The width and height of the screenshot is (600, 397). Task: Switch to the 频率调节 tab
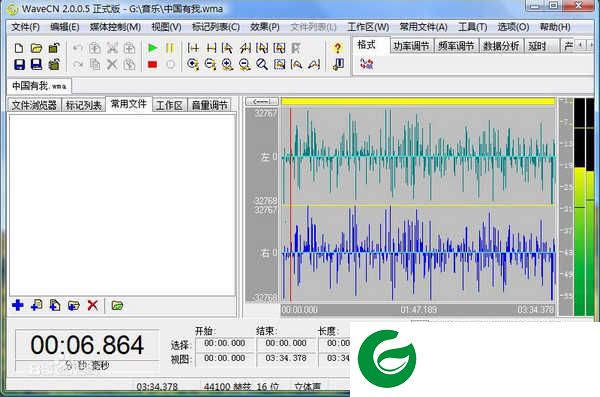tap(456, 46)
